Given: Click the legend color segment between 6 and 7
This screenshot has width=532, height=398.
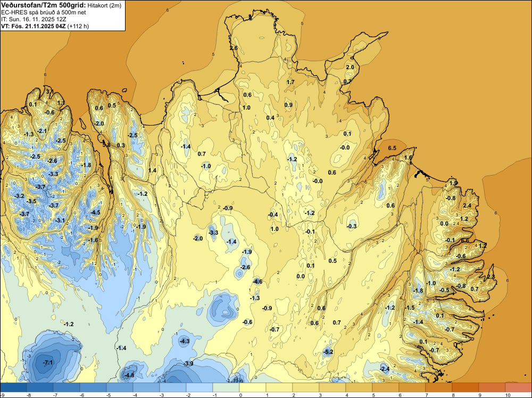Looking at the screenshot, I should point(412,387).
